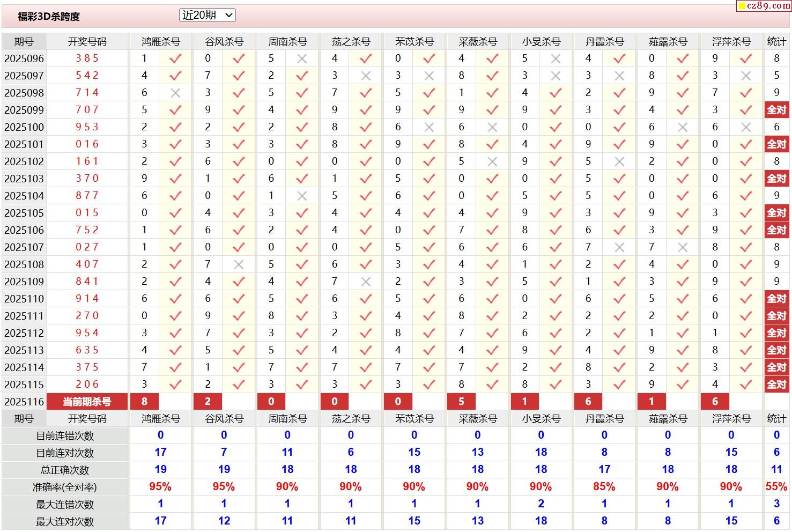792x532 pixels.
Task: Click the 目前连错次数 row label
Action: pyautogui.click(x=65, y=436)
